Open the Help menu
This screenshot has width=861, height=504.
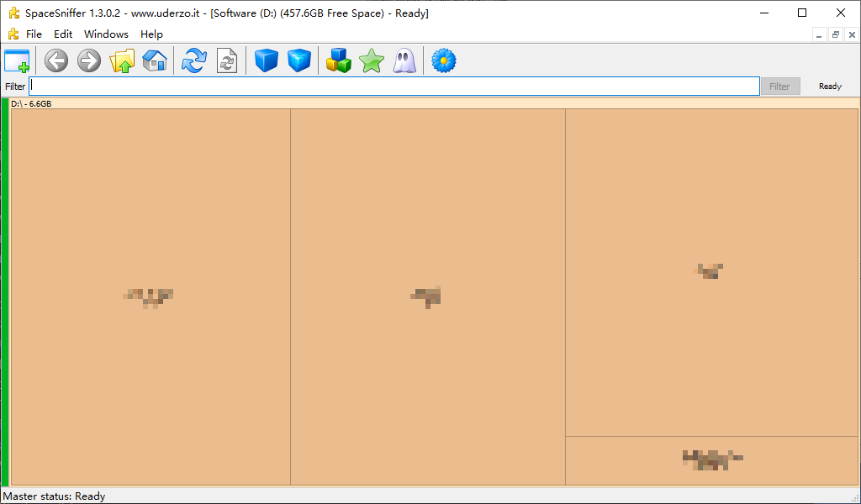tap(151, 34)
